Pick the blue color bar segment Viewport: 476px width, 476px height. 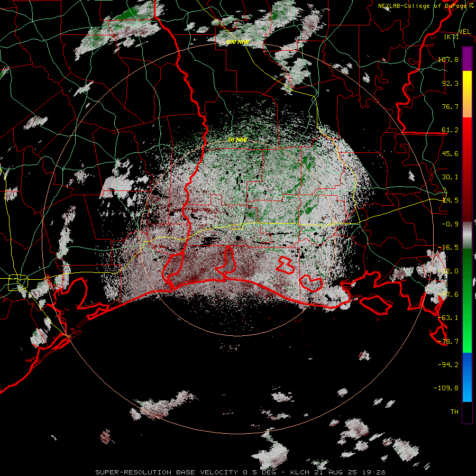coord(467,377)
